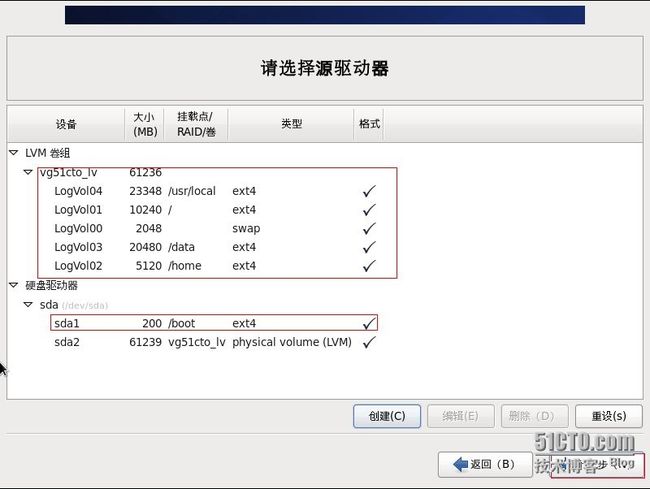Collapse the sda disk node
Viewport: 650px width, 489px height.
(29, 304)
